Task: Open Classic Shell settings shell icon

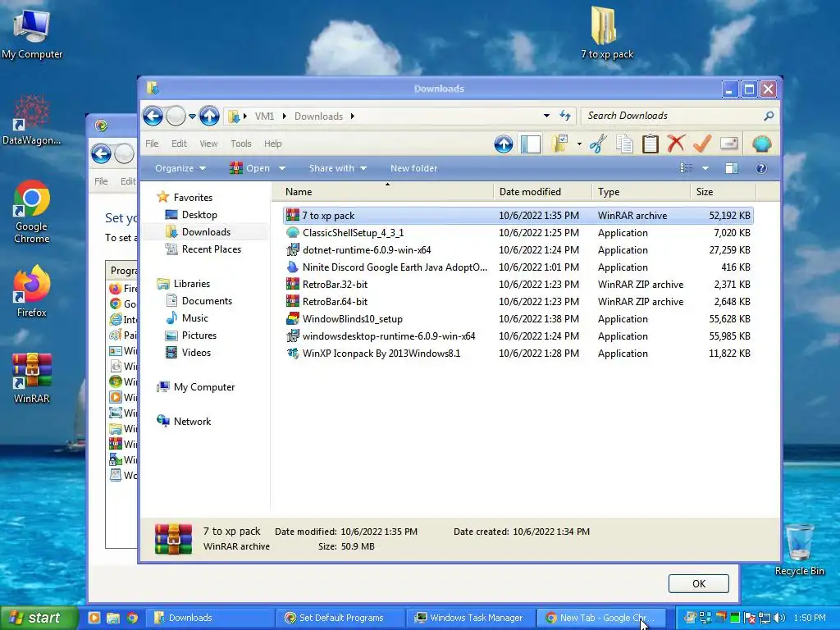Action: click(x=761, y=144)
